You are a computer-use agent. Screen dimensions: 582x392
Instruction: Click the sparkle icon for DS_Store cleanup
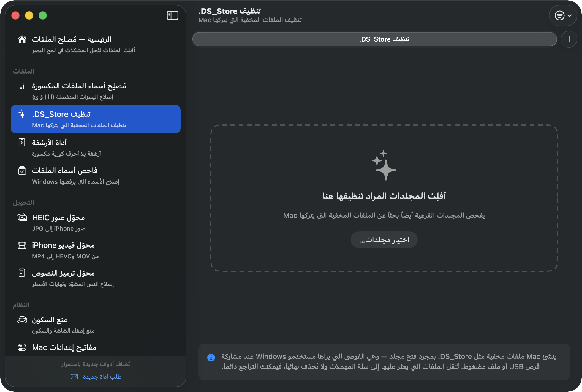click(22, 114)
